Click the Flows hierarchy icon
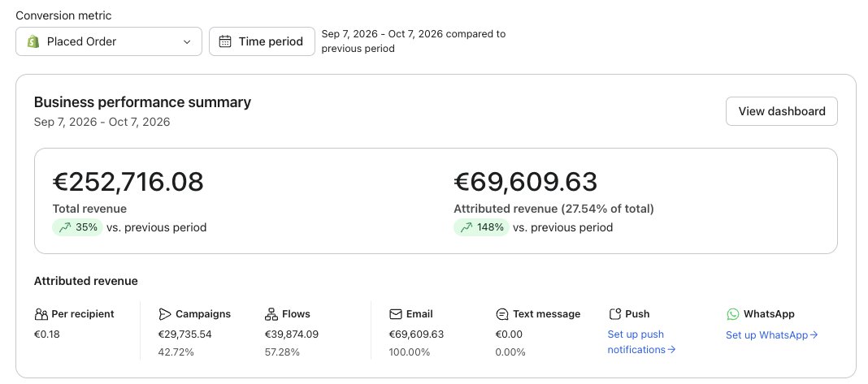Image resolution: width=868 pixels, height=384 pixels. [271, 314]
